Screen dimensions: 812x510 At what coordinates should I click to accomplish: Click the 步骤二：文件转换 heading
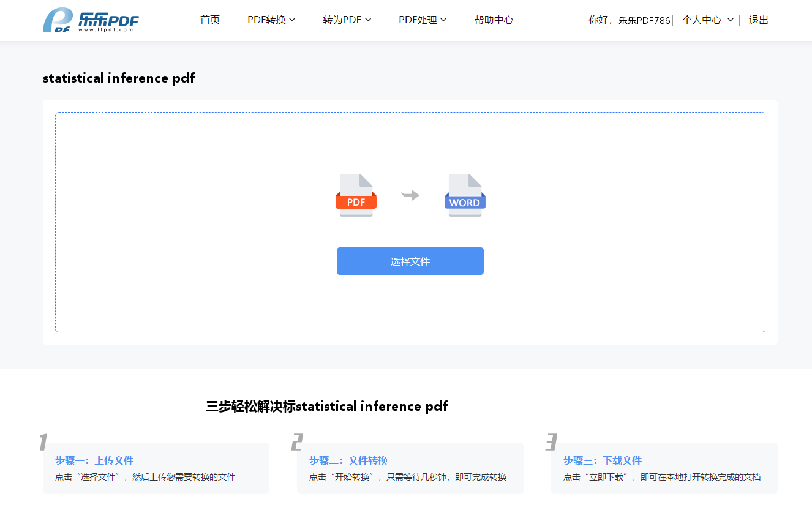click(348, 460)
